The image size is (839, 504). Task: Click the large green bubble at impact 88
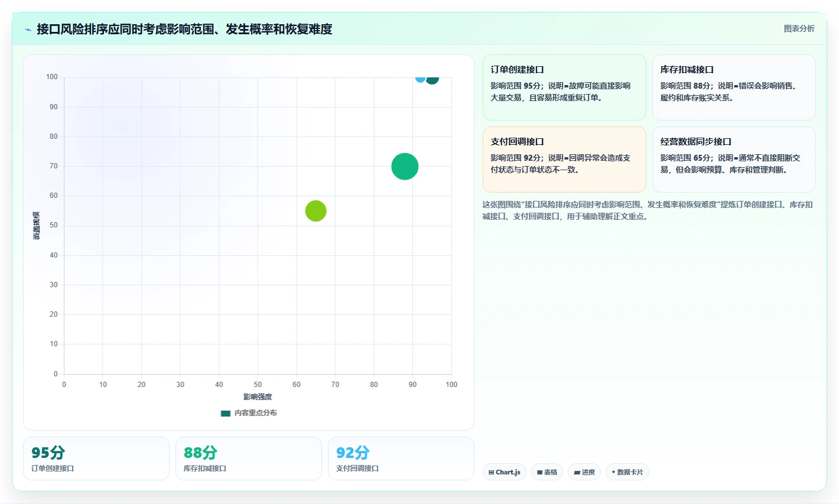(405, 167)
